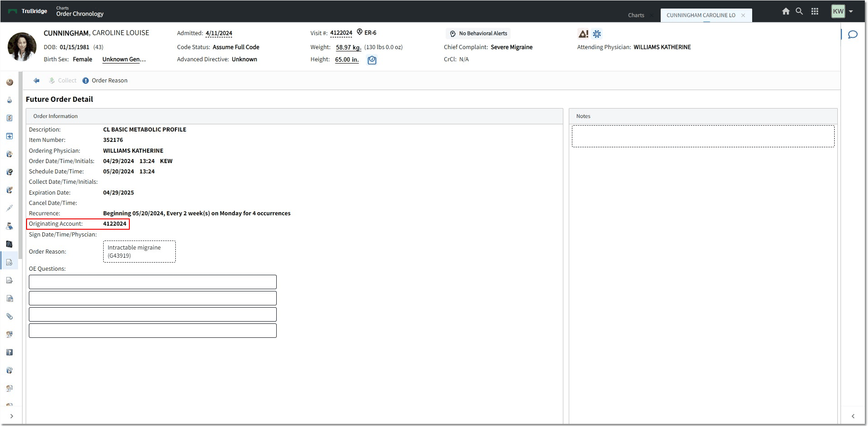Click the second OE Questions field
The image size is (868, 427).
click(153, 298)
